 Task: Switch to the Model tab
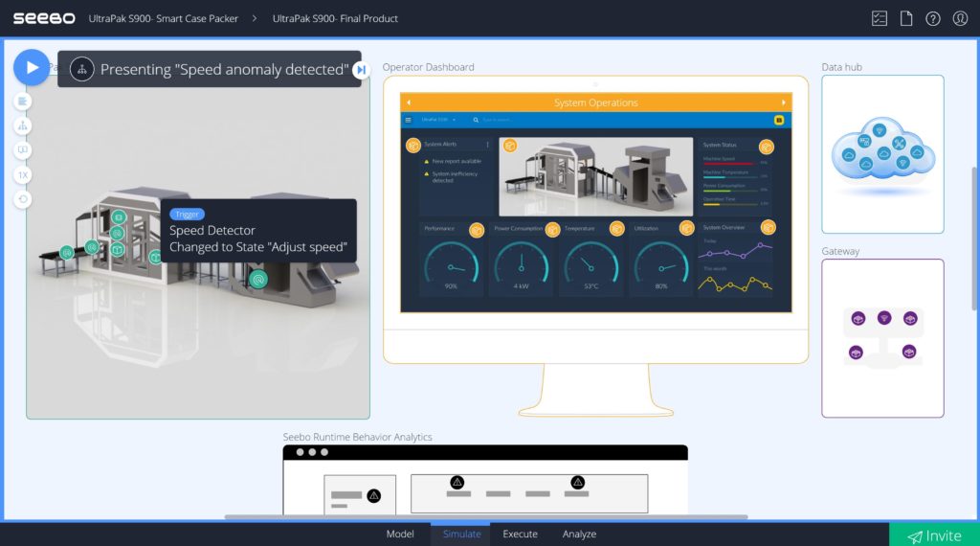pyautogui.click(x=400, y=535)
